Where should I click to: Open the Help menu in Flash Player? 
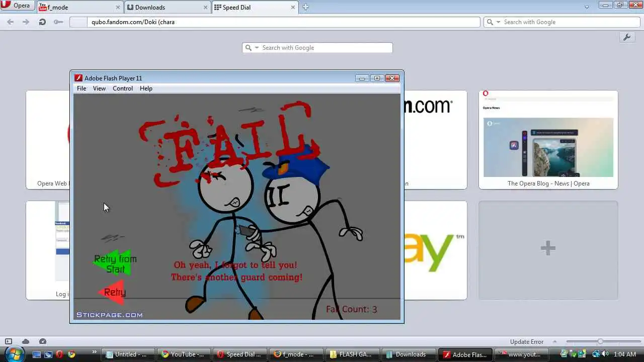click(146, 88)
